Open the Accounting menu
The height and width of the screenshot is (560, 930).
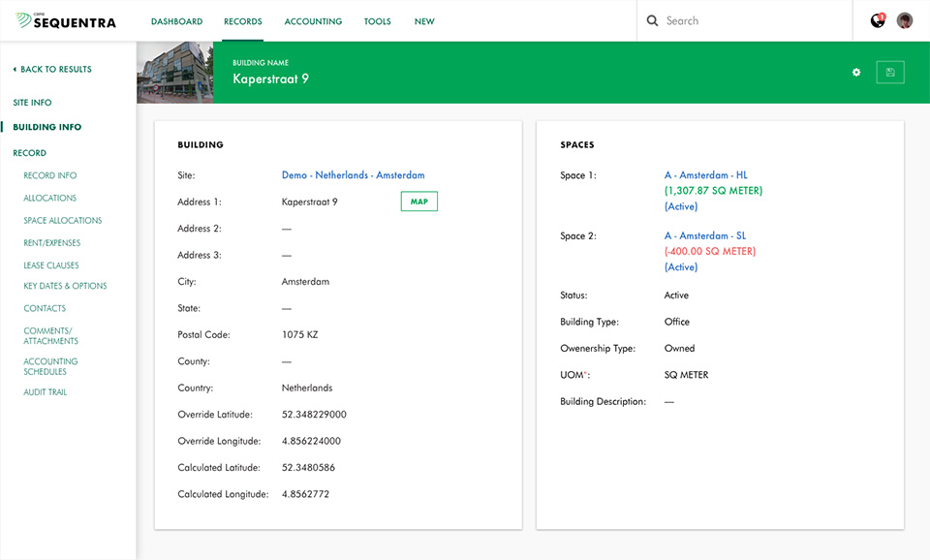313,21
